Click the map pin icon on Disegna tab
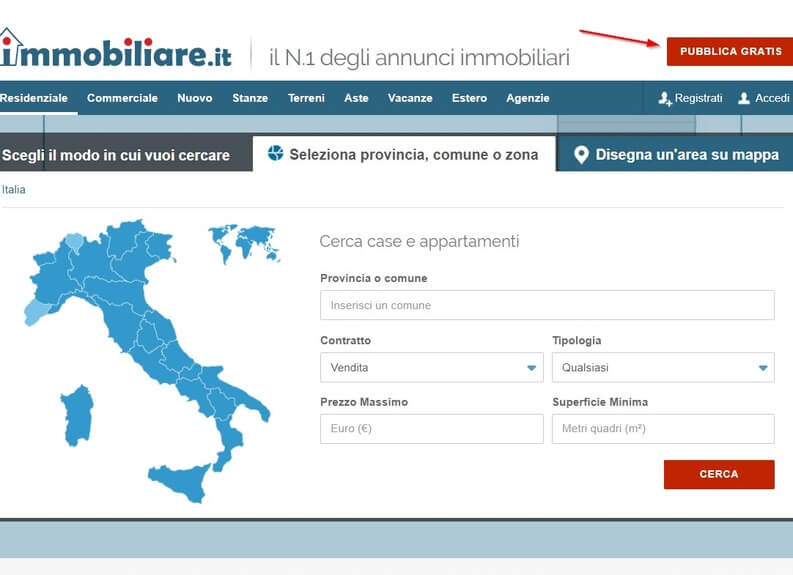793x575 pixels. coord(582,155)
